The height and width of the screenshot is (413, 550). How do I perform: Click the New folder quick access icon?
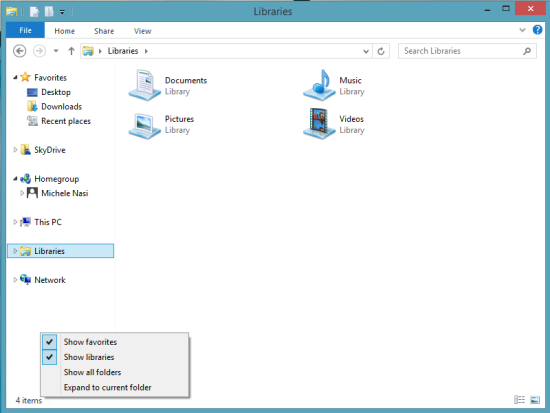(x=49, y=12)
